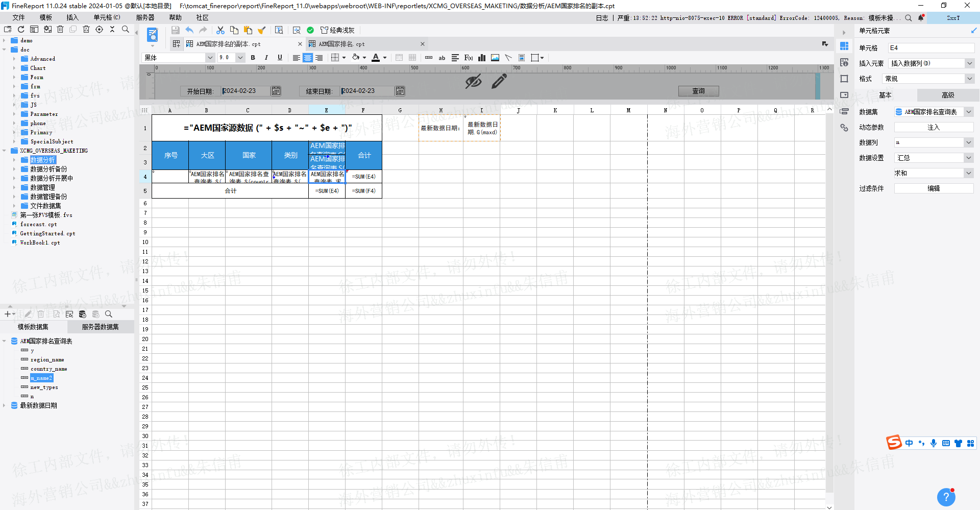Viewport: 980px width, 510px height.
Task: Click the 编辑 filter condition button
Action: point(934,188)
